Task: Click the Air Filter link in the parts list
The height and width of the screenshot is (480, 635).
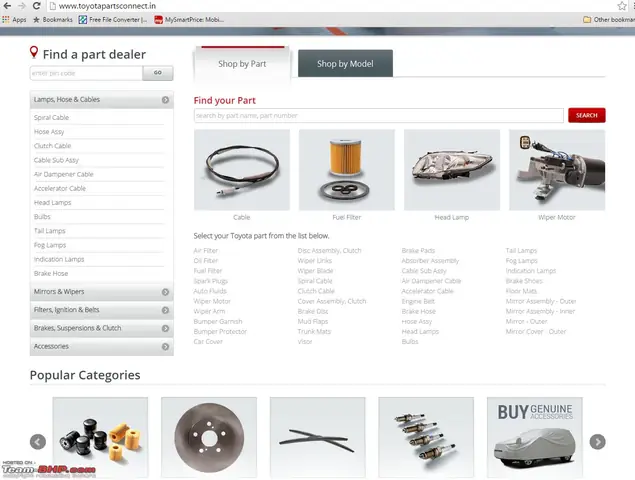Action: pos(206,251)
